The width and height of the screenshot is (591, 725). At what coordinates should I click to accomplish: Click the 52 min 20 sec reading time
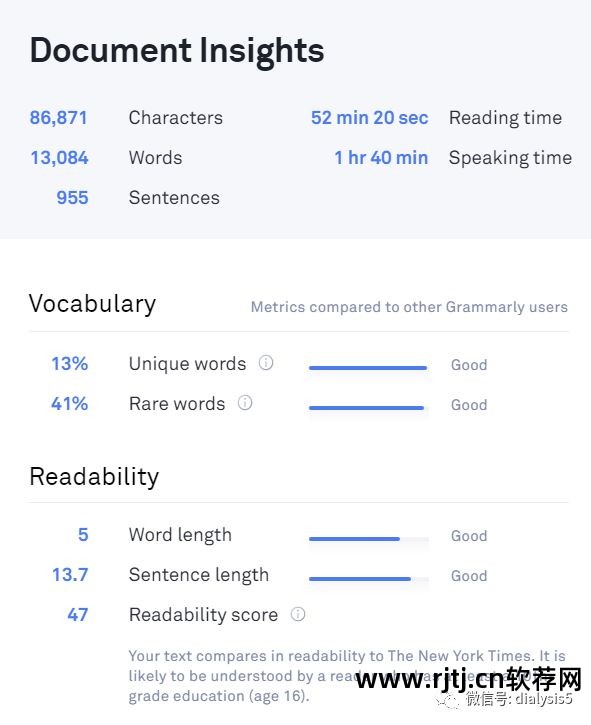(x=369, y=118)
